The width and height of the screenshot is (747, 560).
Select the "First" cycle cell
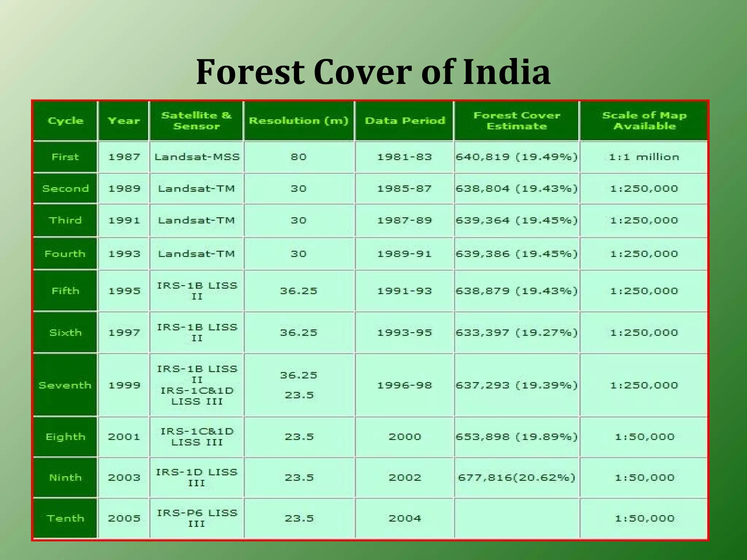click(66, 157)
